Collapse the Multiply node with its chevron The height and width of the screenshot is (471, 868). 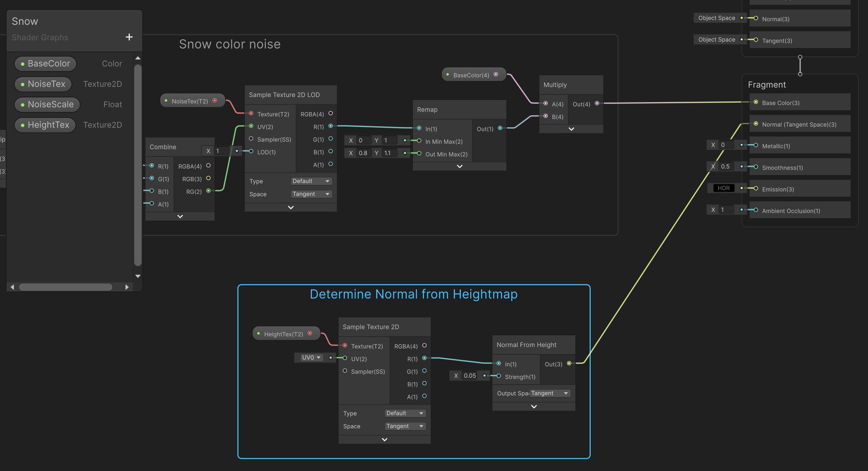[571, 129]
